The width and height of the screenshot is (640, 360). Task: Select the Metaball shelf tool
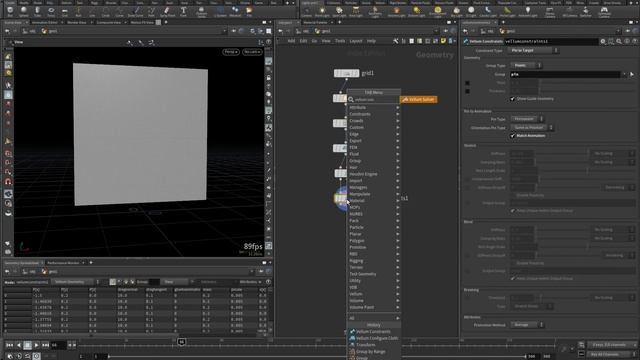coord(235,11)
